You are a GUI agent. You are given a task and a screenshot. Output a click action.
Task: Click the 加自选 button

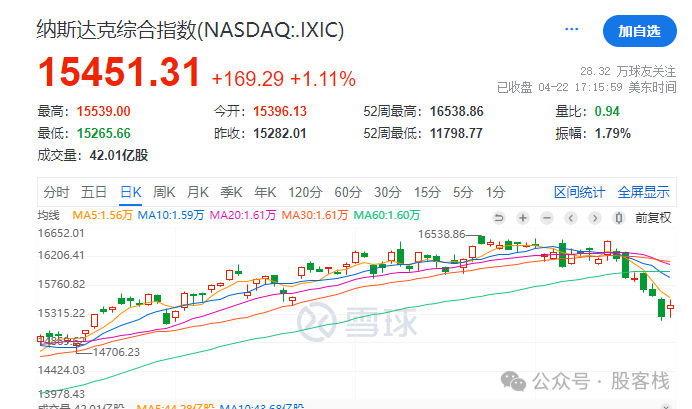click(x=639, y=31)
